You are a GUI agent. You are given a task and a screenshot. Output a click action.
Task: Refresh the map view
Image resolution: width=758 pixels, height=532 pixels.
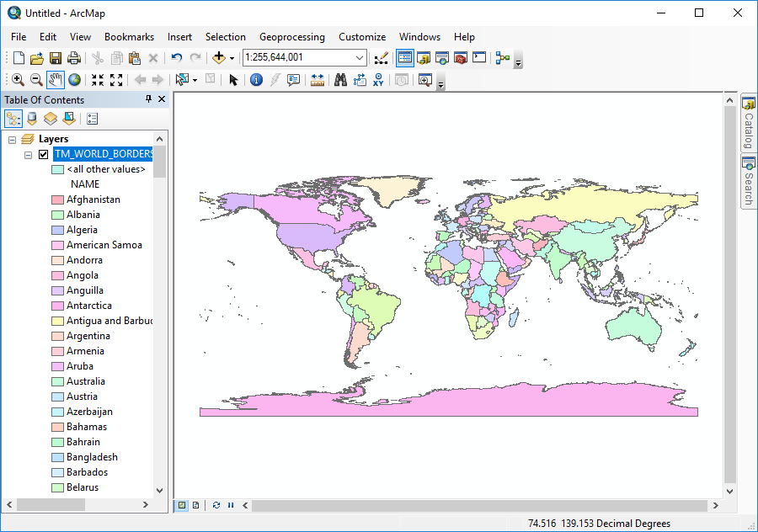click(x=216, y=504)
